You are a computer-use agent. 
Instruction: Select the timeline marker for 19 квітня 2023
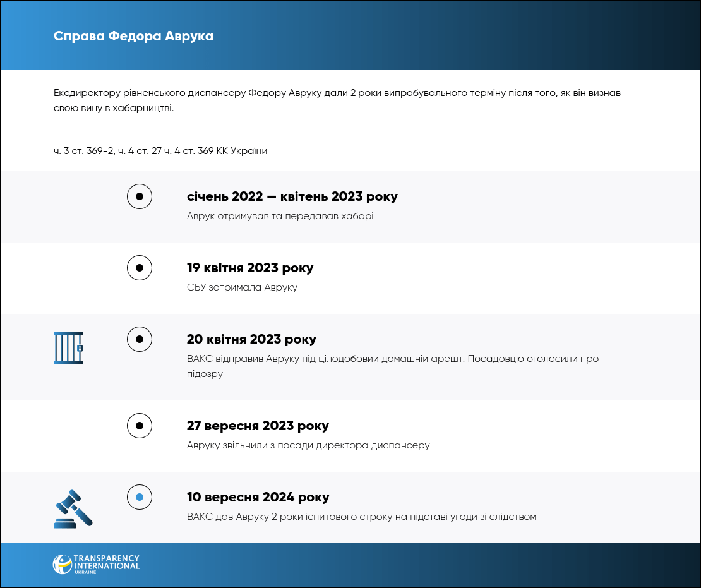pos(140,268)
